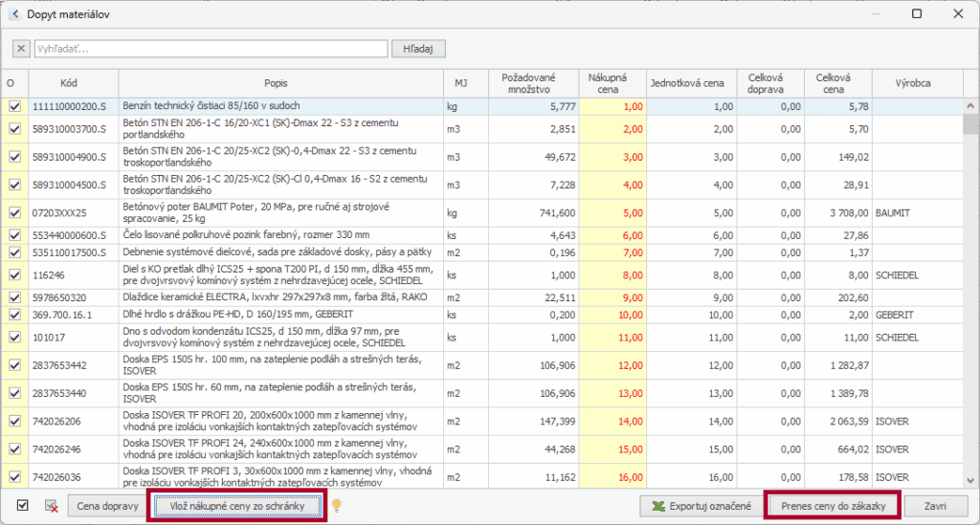Image resolution: width=980 pixels, height=525 pixels.
Task: Maximize the Dopyt materiálov window
Action: (x=916, y=14)
